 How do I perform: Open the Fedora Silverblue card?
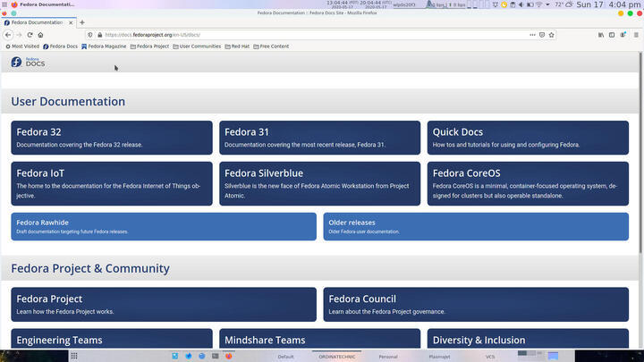click(x=319, y=183)
